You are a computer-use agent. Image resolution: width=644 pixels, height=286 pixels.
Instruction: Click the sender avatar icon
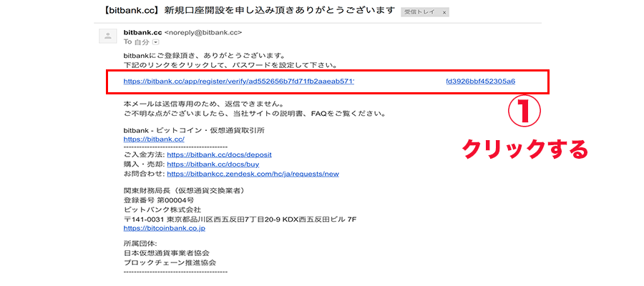pos(108,36)
